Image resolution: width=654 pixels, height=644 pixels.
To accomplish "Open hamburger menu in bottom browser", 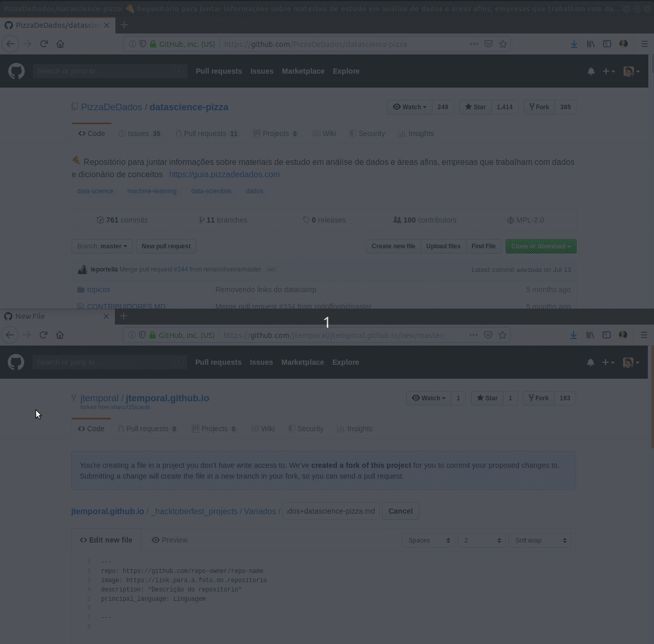I will pyautogui.click(x=644, y=335).
